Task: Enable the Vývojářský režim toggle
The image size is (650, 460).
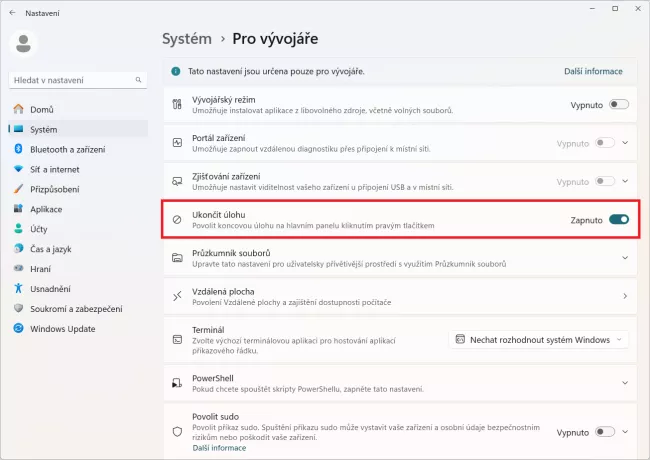Action: 619,104
